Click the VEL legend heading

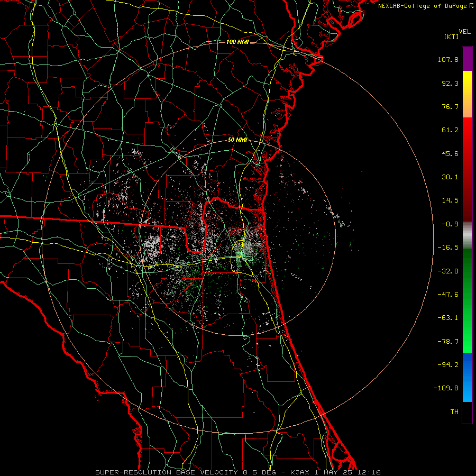(464, 32)
